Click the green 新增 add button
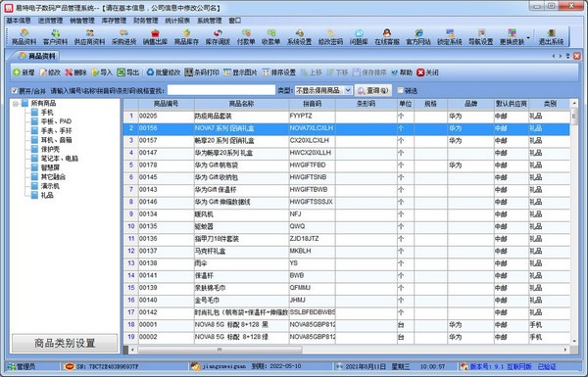Image resolution: width=588 pixels, height=377 pixels. click(24, 72)
